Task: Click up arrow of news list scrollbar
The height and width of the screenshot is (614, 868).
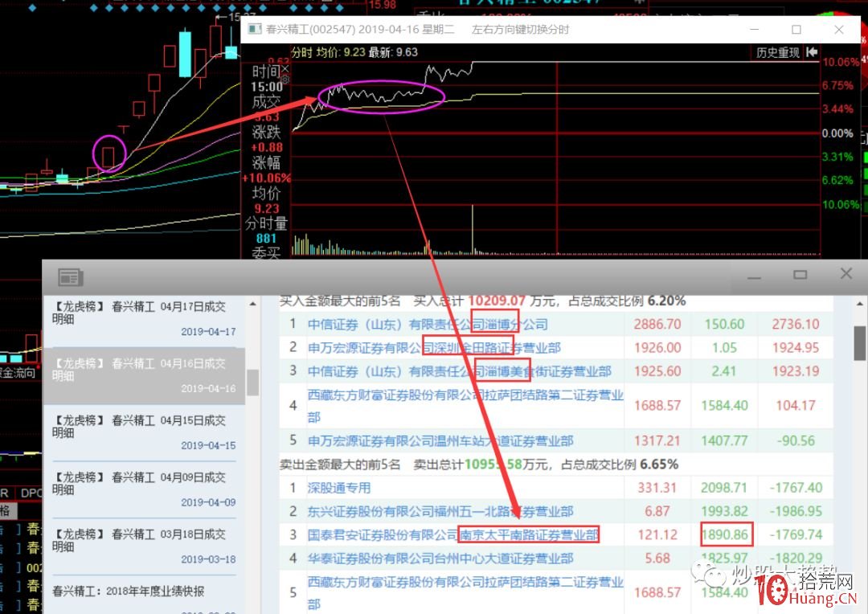Action: [252, 304]
